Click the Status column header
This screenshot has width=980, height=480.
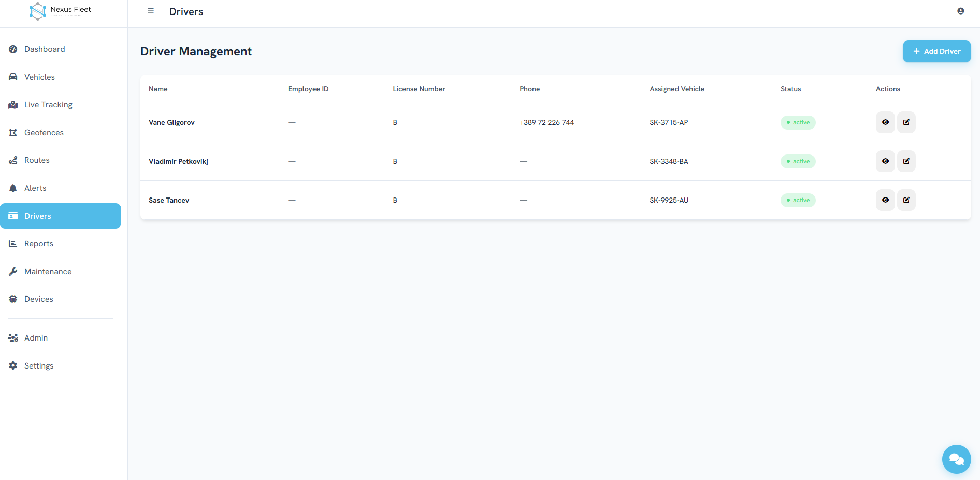point(791,89)
